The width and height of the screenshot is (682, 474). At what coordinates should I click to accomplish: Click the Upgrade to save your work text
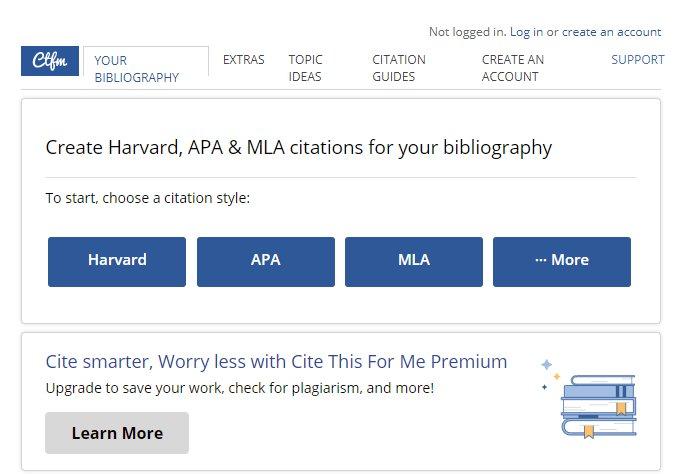(240, 388)
